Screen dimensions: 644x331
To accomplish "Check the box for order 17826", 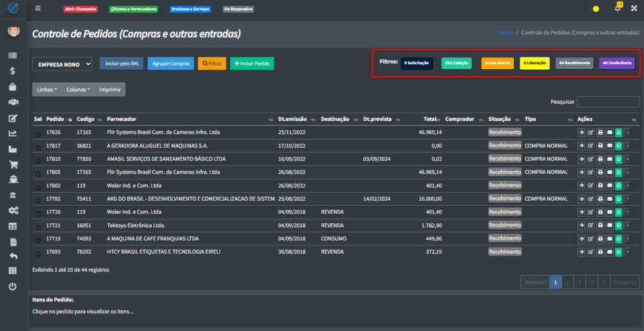I will point(38,133).
